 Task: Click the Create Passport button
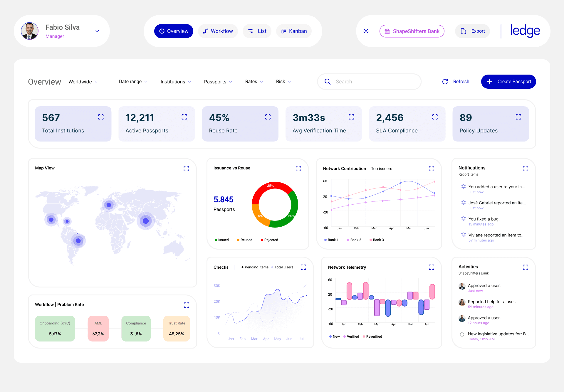pos(508,82)
